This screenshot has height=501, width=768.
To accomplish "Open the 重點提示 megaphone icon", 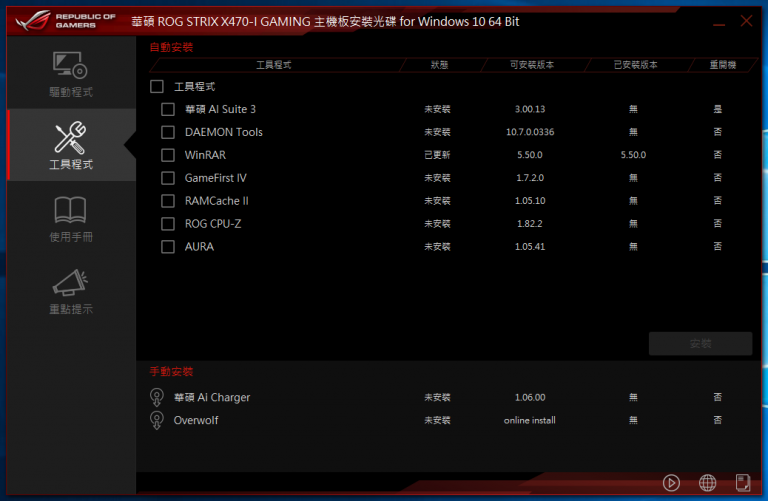I will tap(71, 282).
